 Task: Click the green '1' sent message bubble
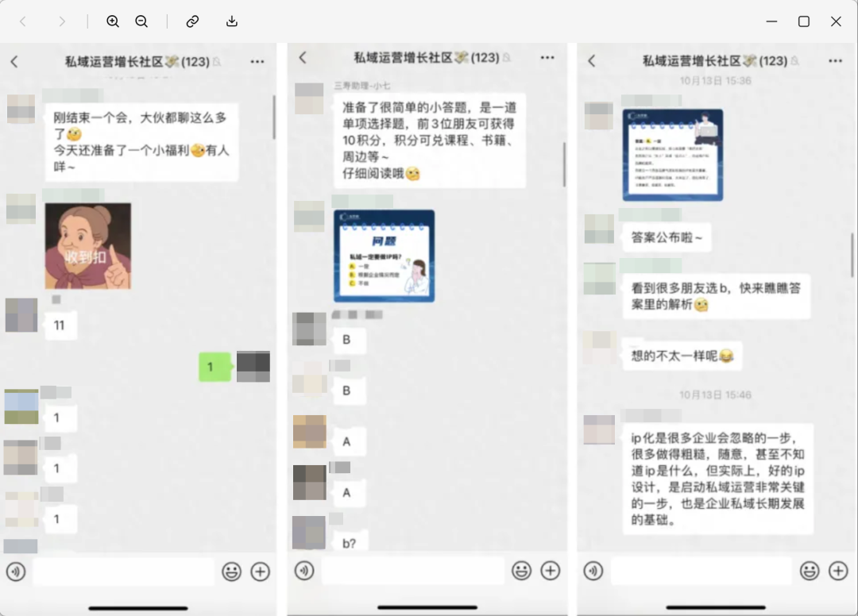coord(214,367)
